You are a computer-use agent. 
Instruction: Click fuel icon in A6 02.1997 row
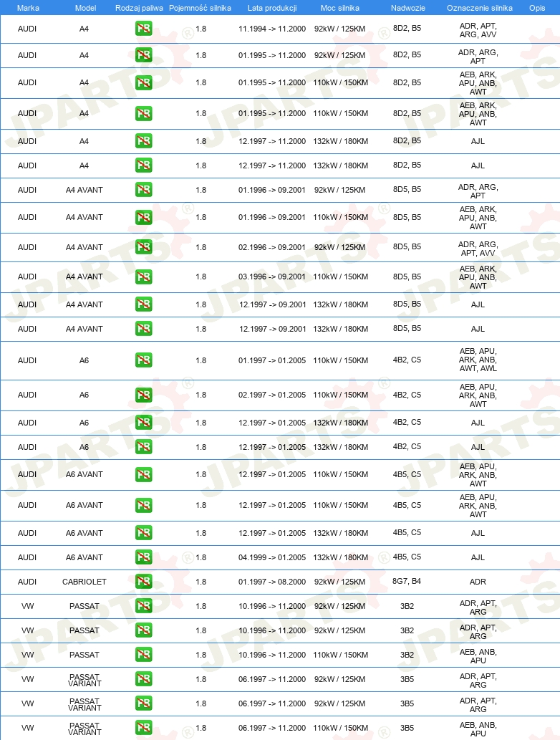(143, 395)
